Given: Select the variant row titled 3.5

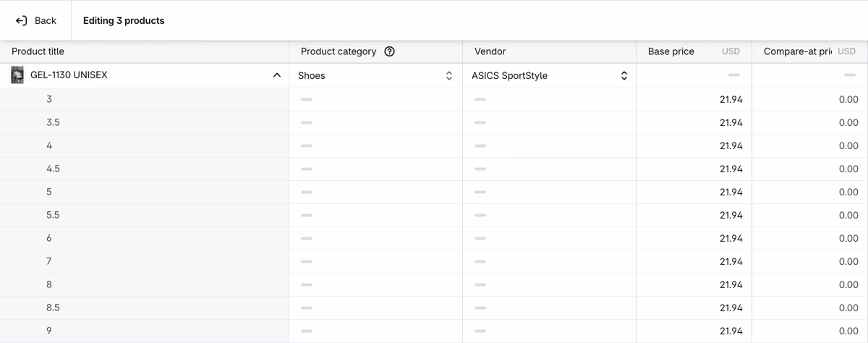Looking at the screenshot, I should [x=144, y=122].
